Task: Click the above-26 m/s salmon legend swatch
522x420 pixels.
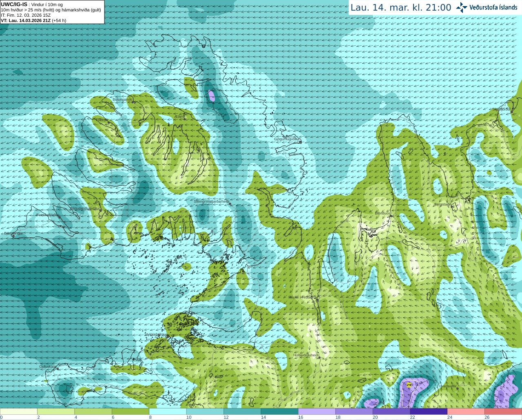Action: tap(503, 411)
